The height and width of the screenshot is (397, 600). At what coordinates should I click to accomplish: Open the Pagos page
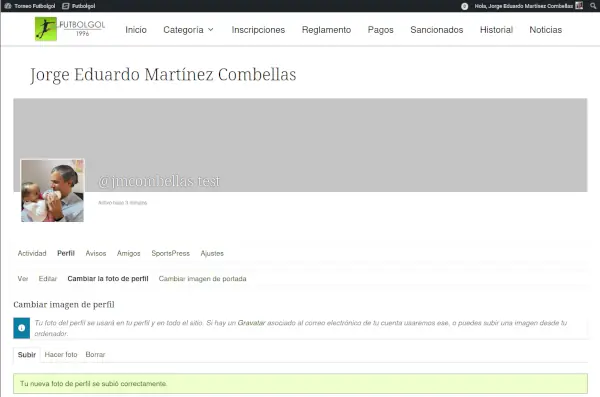click(380, 30)
